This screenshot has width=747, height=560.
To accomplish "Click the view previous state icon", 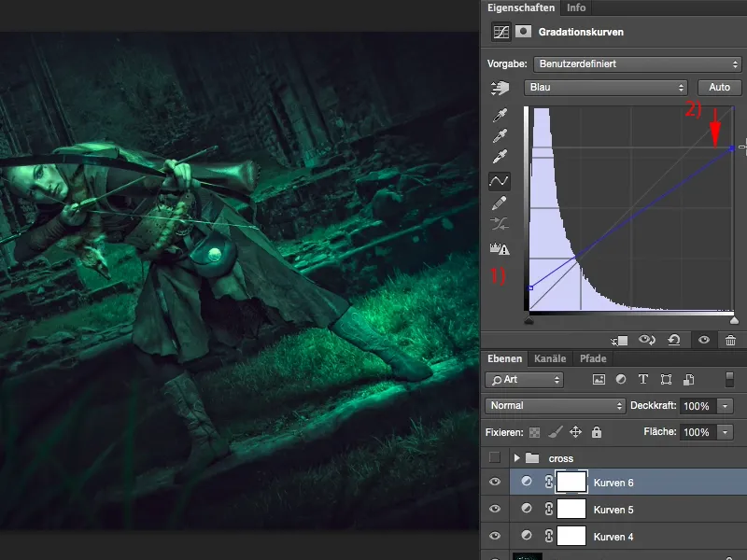I will coord(647,340).
